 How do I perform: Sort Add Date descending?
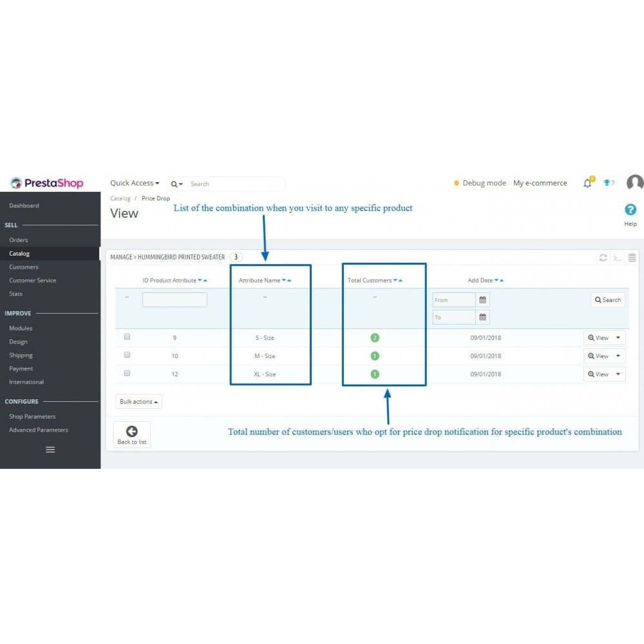496,280
